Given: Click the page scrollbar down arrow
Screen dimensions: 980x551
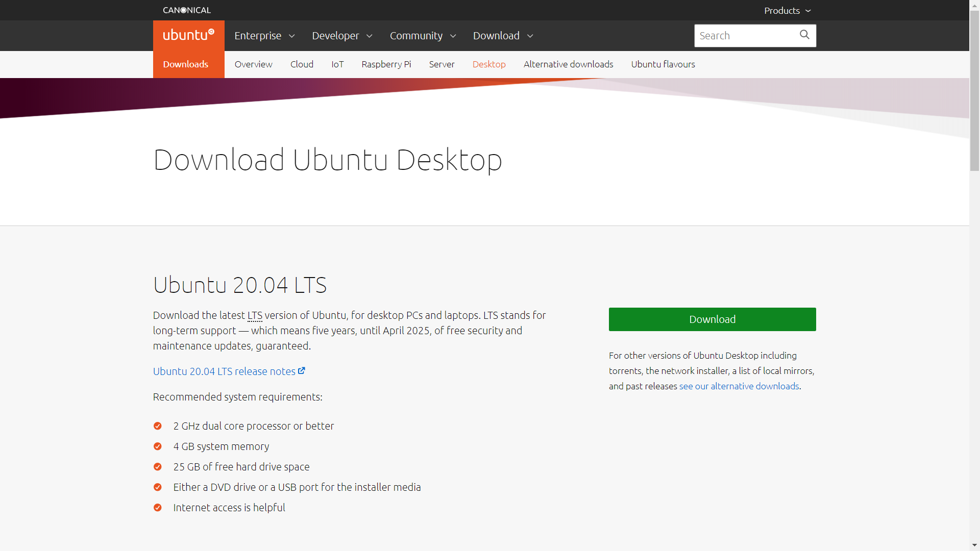Looking at the screenshot, I should click(974, 545).
